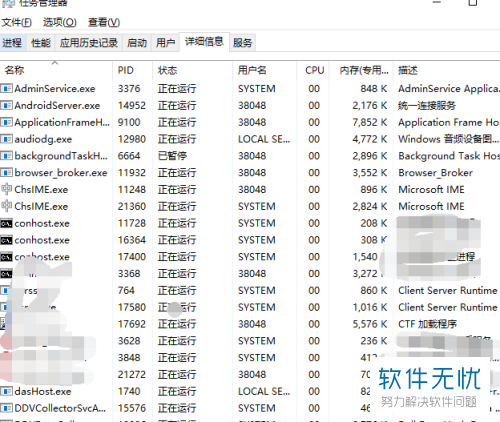This screenshot has width=500, height=422.
Task: Click memory value 848 K
Action: [373, 89]
